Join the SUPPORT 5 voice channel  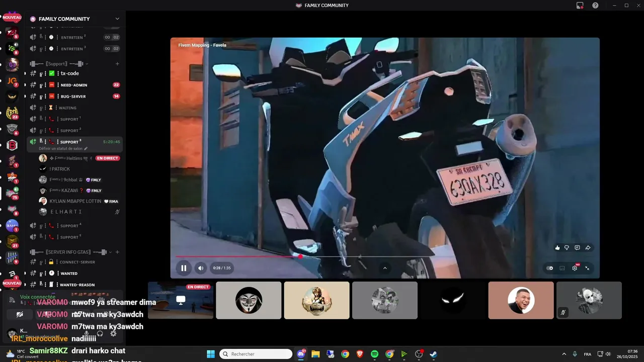pyautogui.click(x=75, y=237)
